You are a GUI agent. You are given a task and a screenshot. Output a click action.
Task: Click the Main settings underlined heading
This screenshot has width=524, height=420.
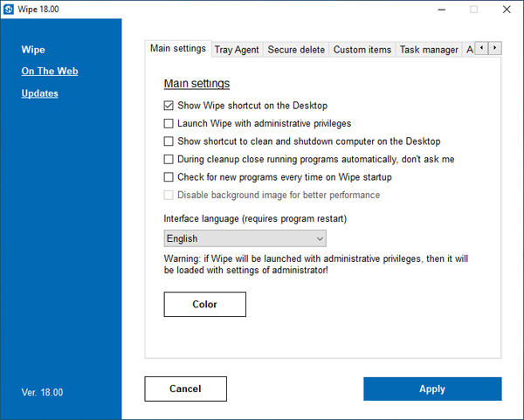pyautogui.click(x=196, y=84)
